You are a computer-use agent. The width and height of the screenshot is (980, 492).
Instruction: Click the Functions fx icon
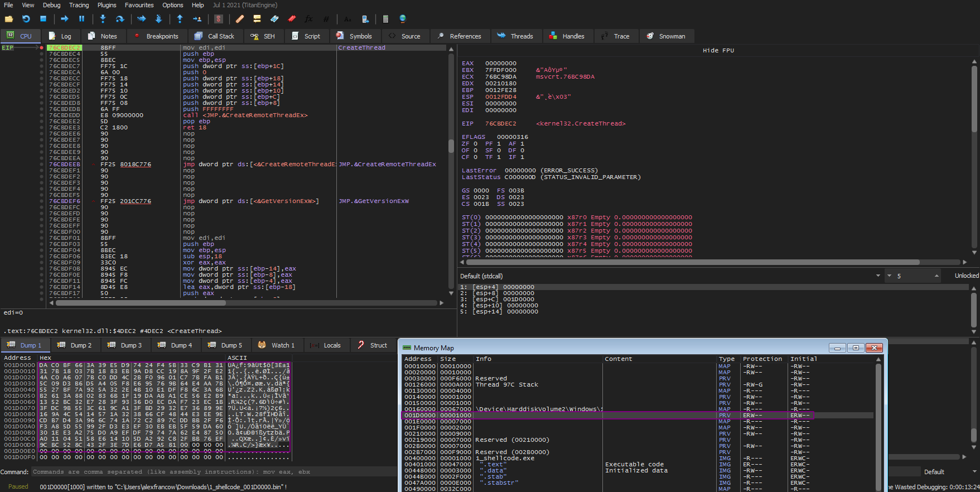(x=308, y=19)
